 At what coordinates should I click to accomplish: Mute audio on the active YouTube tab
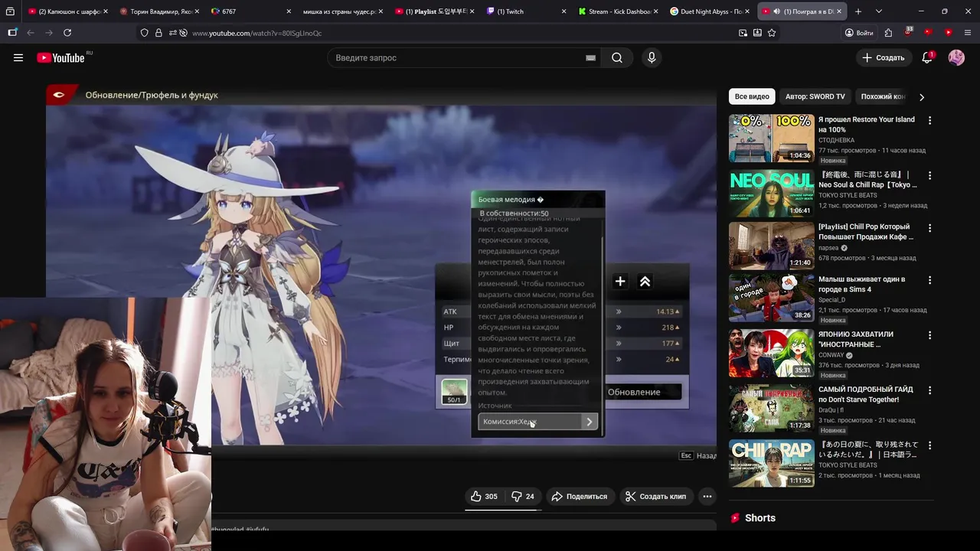(x=776, y=11)
